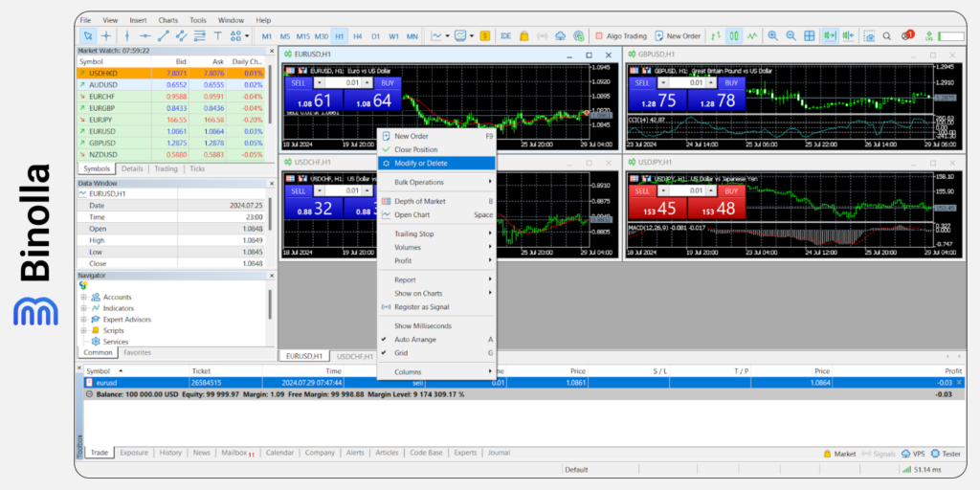Open Tester from bottom-right bar
The image size is (980, 490).
click(x=947, y=454)
